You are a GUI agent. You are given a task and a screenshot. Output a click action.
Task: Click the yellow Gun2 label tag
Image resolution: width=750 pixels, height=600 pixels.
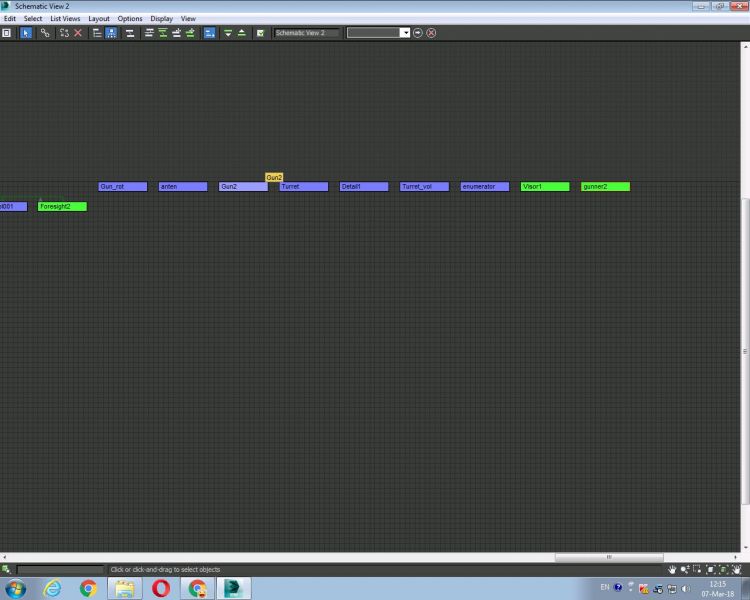pos(274,178)
